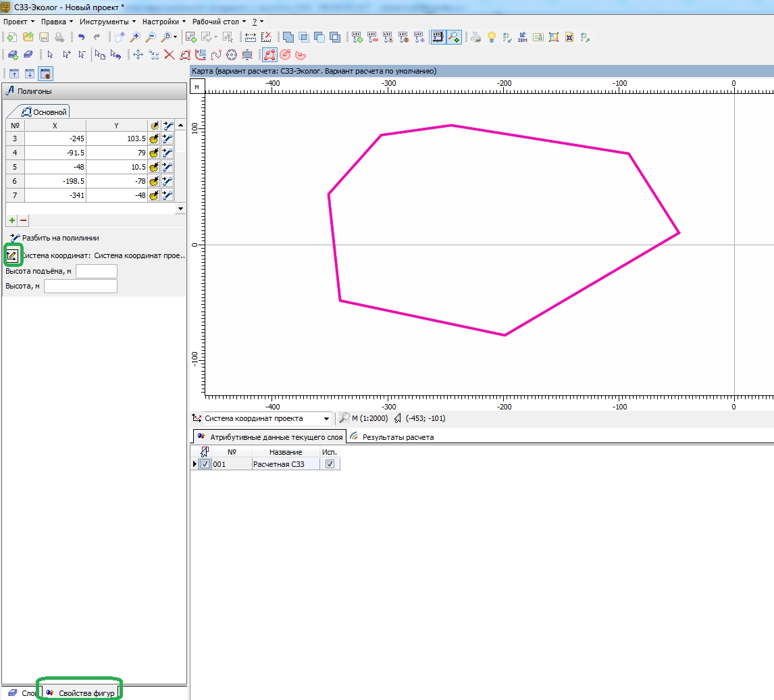
Task: Click the IEM import icon
Action: pyautogui.click(x=522, y=38)
